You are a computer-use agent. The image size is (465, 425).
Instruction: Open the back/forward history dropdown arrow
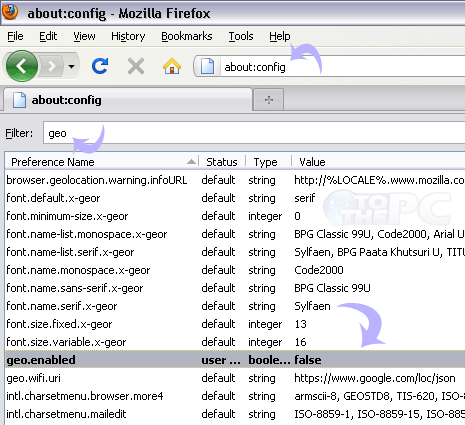click(71, 67)
